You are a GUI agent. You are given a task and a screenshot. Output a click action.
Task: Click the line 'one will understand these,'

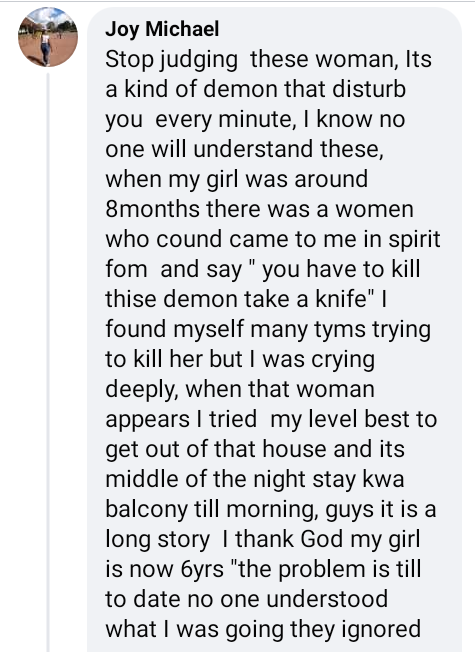(x=245, y=149)
